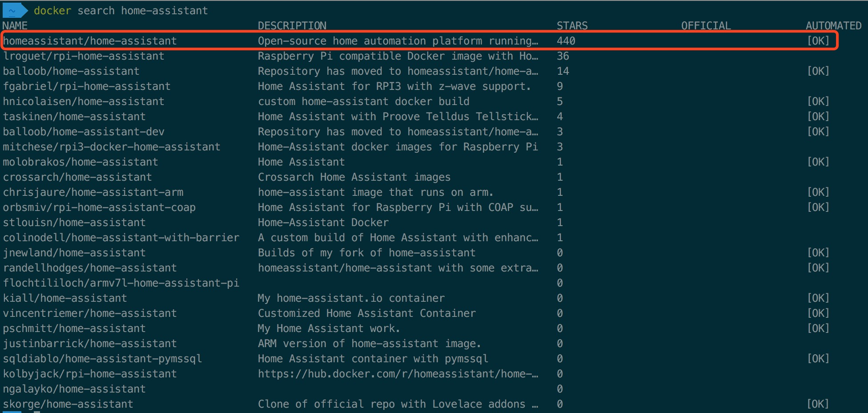Click 'Crossarch Home Assistant images' description
868x413 pixels.
pos(354,177)
